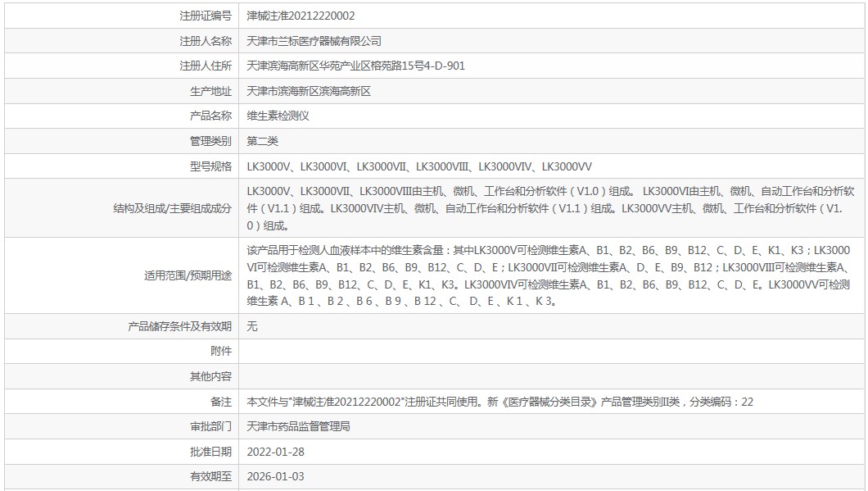Select the 注册人名称 label
This screenshot has height=491, width=868.
(206, 41)
